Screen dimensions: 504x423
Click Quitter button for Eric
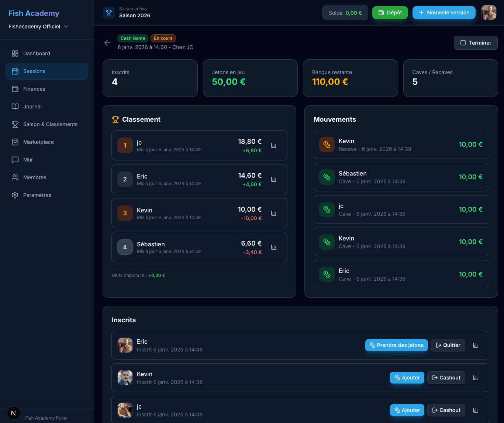pos(448,345)
